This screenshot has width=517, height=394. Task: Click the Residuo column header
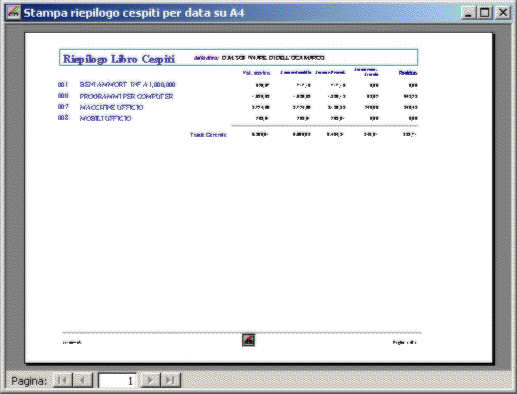click(408, 73)
